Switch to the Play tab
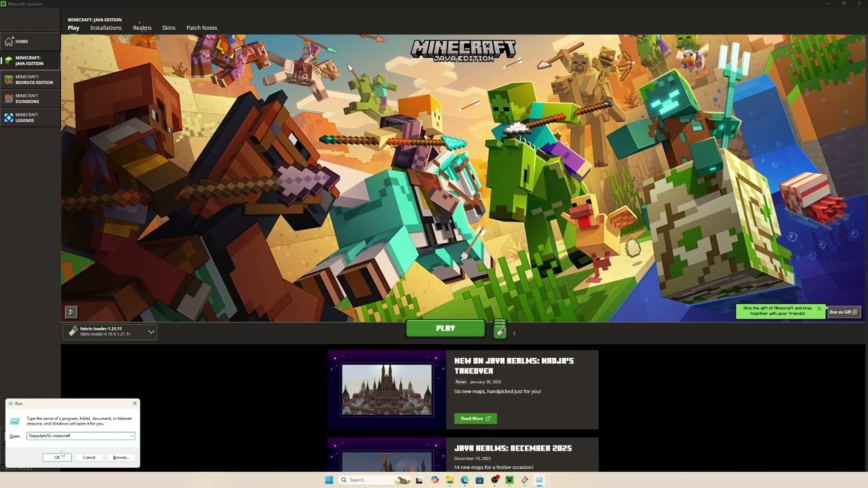 click(x=73, y=28)
